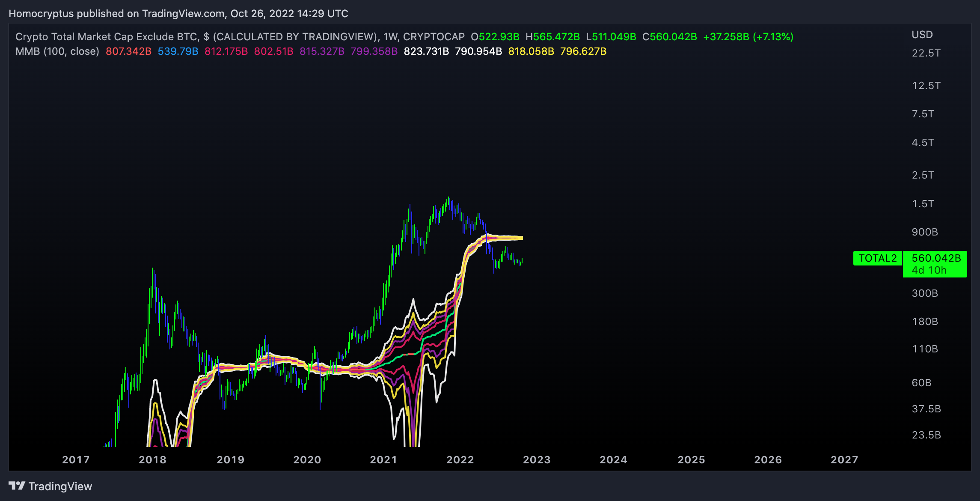Click the change value +37.258B (+7.13%)

click(x=748, y=37)
